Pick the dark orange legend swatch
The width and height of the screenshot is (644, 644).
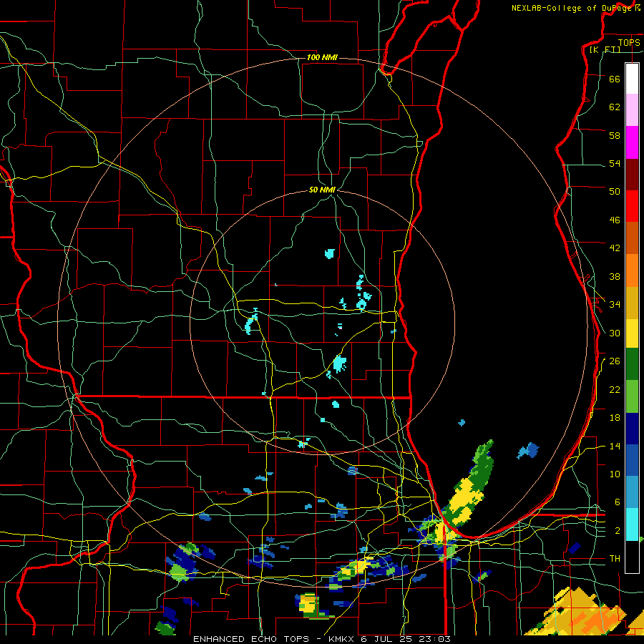(632, 238)
